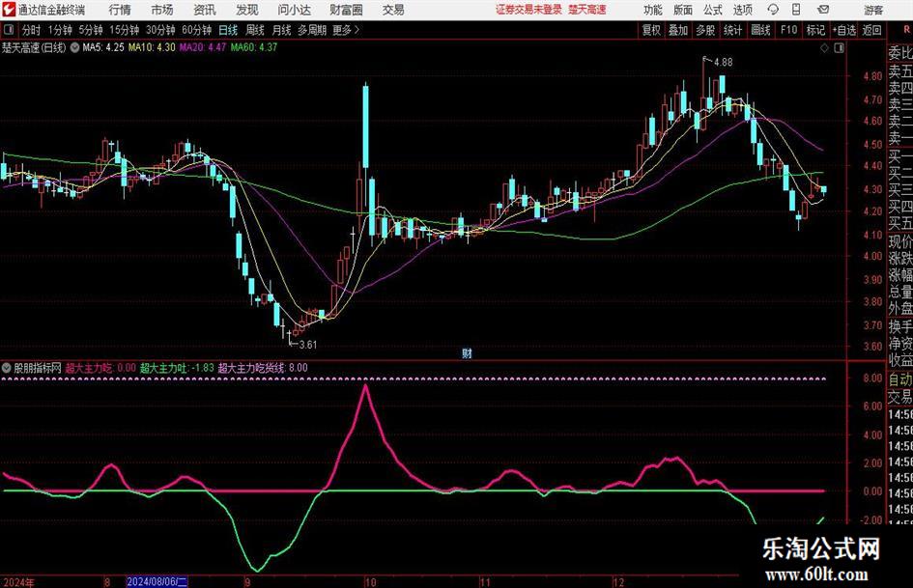
Task: Toggle the right side panel icon above chart
Action: pyautogui.click(x=839, y=48)
